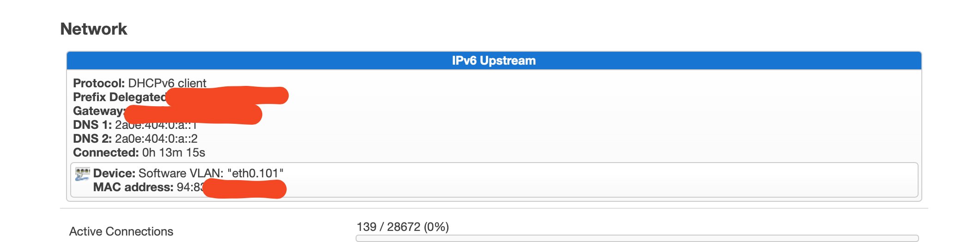Click the Active Connections label
This screenshot has height=242, width=980.
tap(121, 231)
